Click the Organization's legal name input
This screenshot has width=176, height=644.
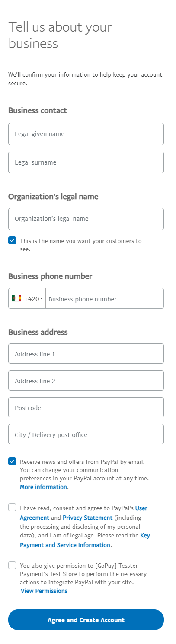pos(86,219)
